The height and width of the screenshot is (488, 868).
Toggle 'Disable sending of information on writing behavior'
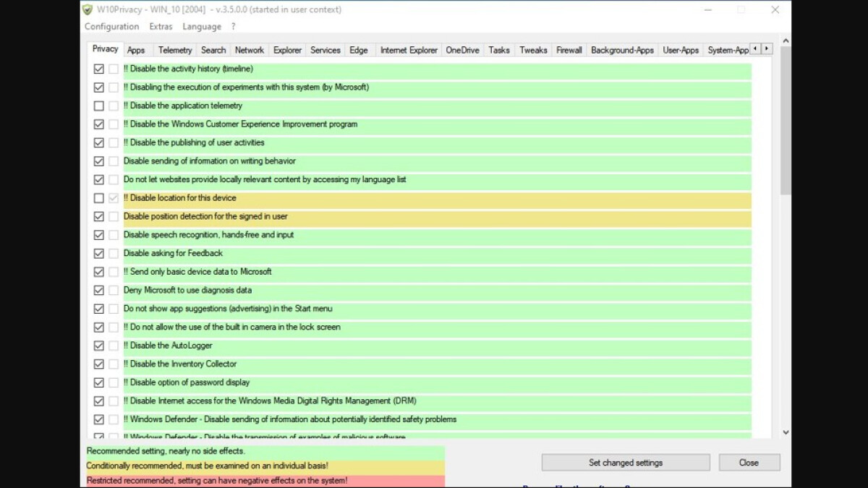[x=99, y=161]
